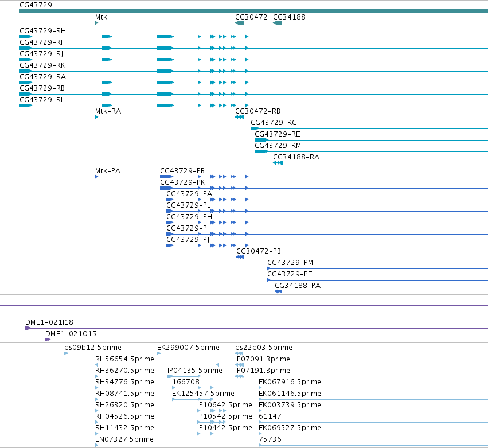Select clone DME1-021O15
488x448 pixels.
click(x=71, y=334)
